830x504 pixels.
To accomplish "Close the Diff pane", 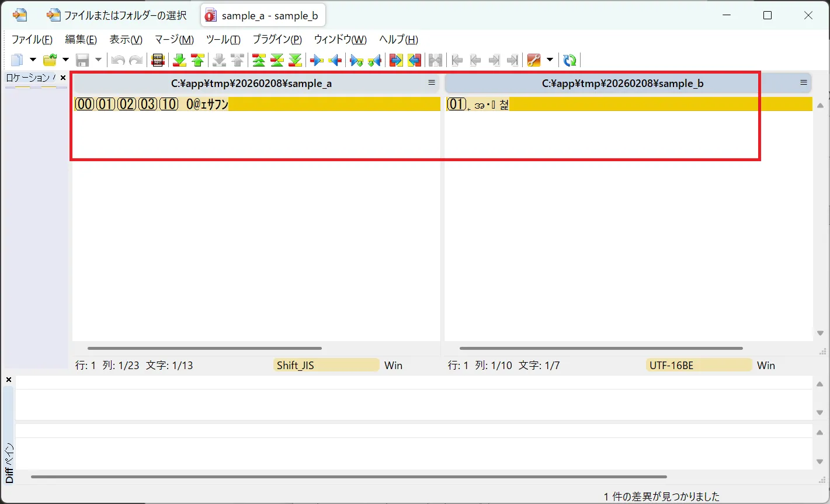I will coord(9,380).
